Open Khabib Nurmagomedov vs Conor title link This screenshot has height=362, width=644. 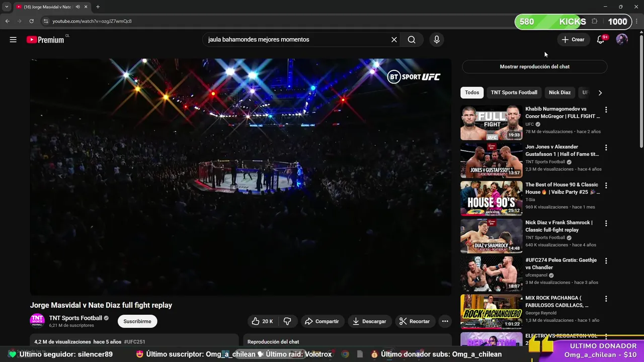(x=562, y=113)
